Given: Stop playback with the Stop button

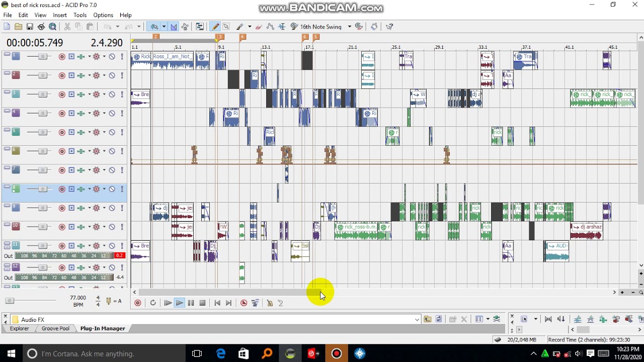Looking at the screenshot, I should click(x=202, y=303).
